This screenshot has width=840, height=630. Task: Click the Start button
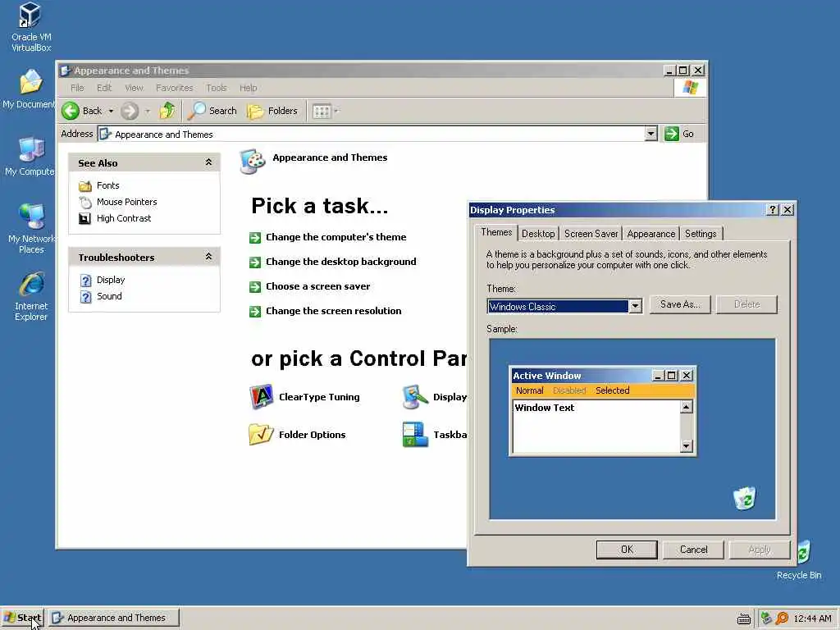[22, 618]
